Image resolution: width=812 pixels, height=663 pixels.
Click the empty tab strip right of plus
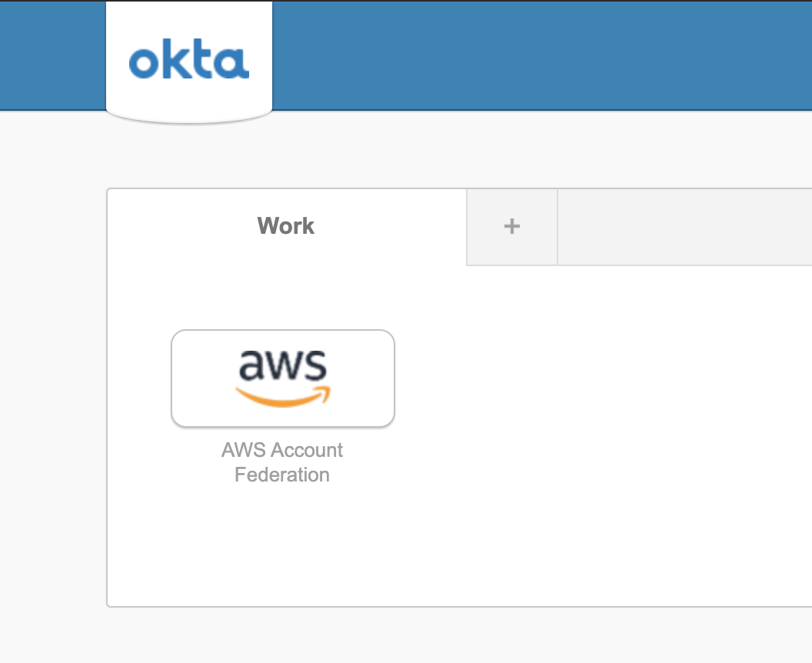(x=684, y=227)
